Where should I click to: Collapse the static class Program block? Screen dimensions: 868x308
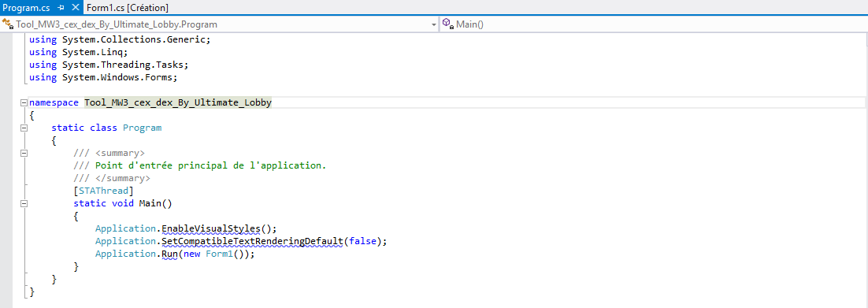tap(24, 128)
